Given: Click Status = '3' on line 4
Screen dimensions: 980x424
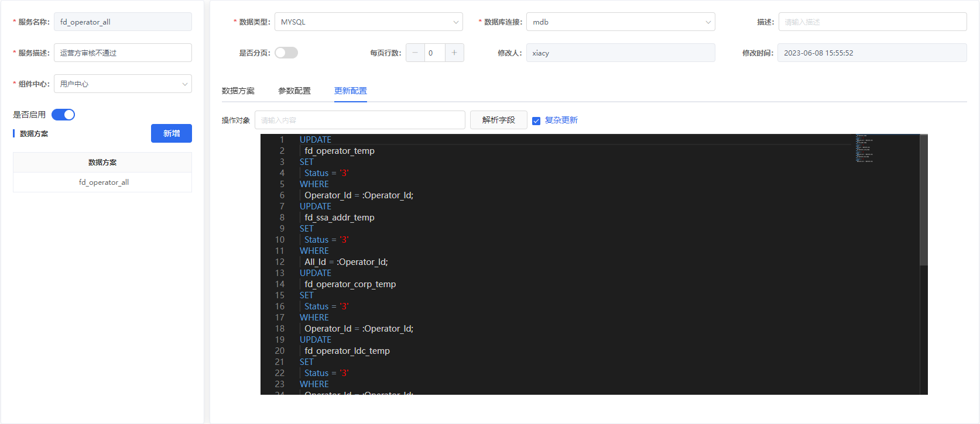Looking at the screenshot, I should (x=327, y=173).
